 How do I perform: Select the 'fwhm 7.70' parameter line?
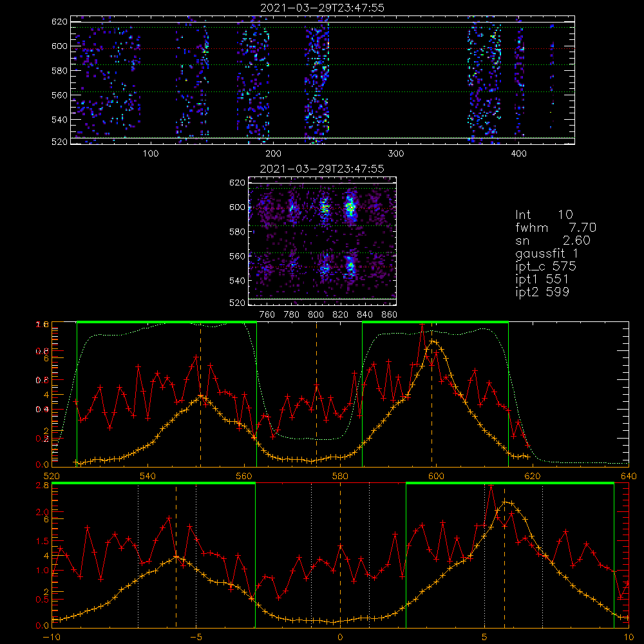(x=556, y=227)
